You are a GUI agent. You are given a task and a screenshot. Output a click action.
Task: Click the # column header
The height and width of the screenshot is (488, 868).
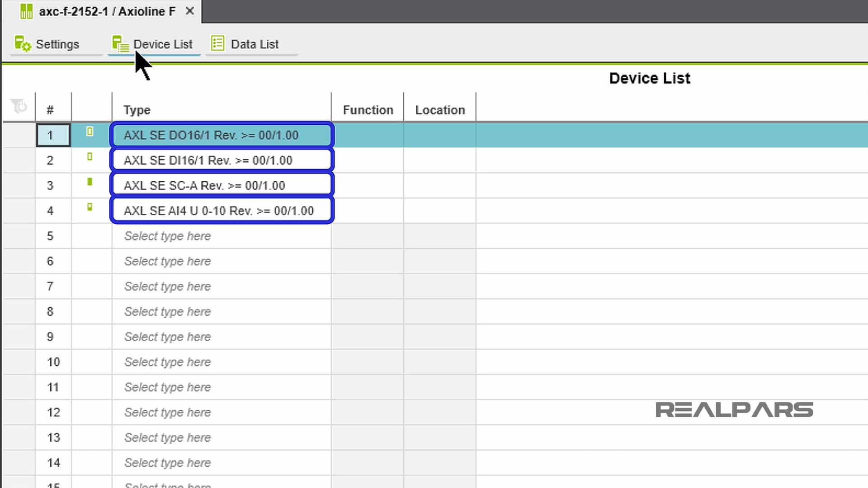coord(53,110)
